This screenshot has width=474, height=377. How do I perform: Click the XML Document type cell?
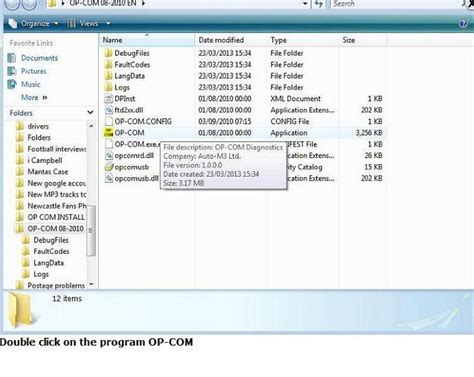[295, 99]
